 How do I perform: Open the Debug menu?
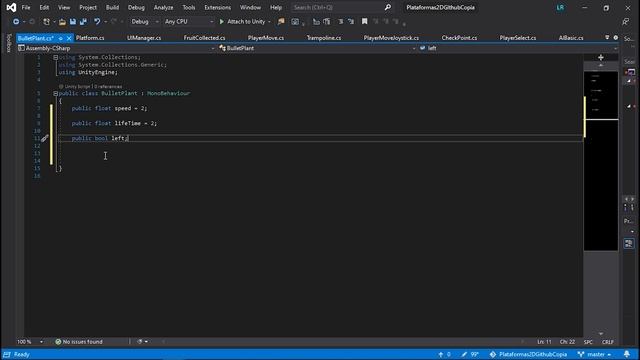point(136,7)
